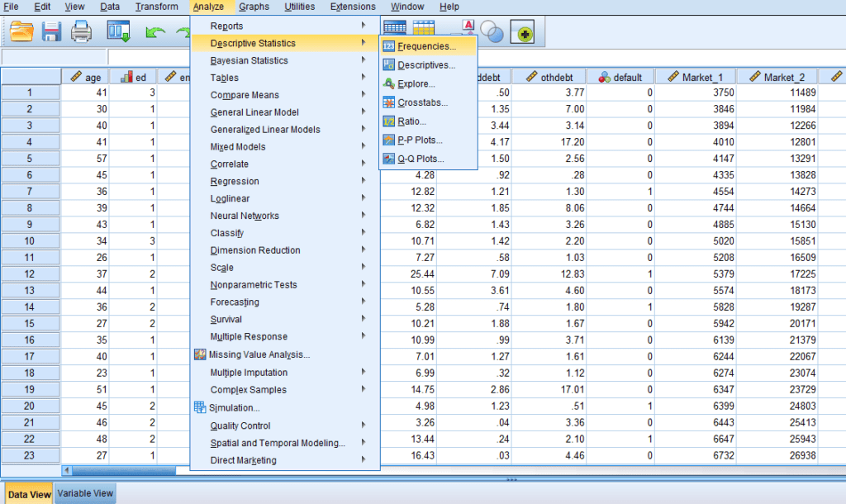Select row 12 header in data grid
The width and height of the screenshot is (846, 504).
tap(30, 273)
